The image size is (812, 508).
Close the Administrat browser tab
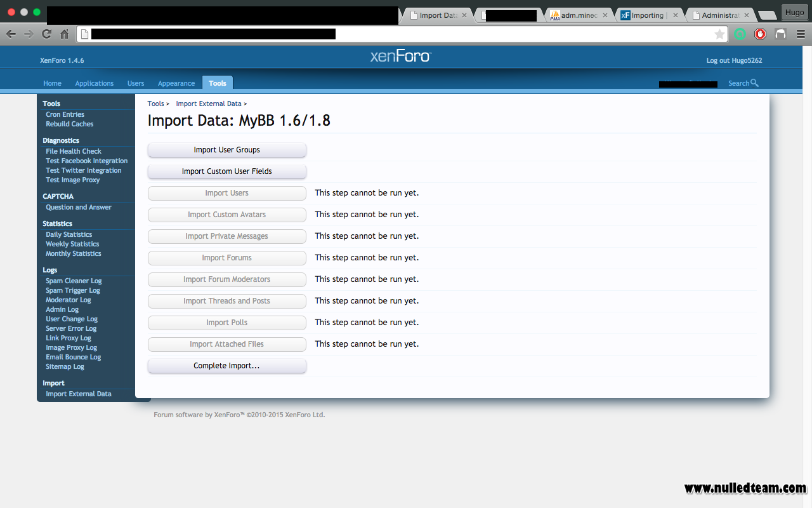(746, 15)
